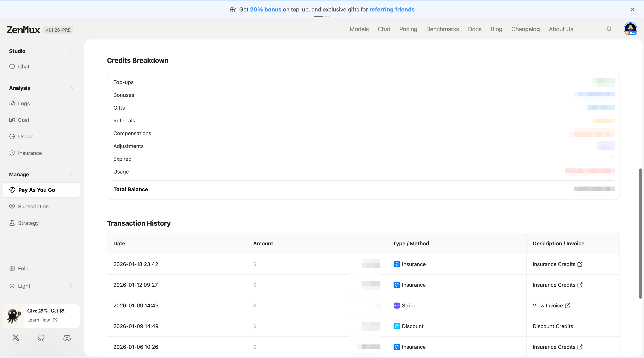The image size is (644, 358).
Task: View Invoice for the Stripe transaction
Action: (548, 305)
